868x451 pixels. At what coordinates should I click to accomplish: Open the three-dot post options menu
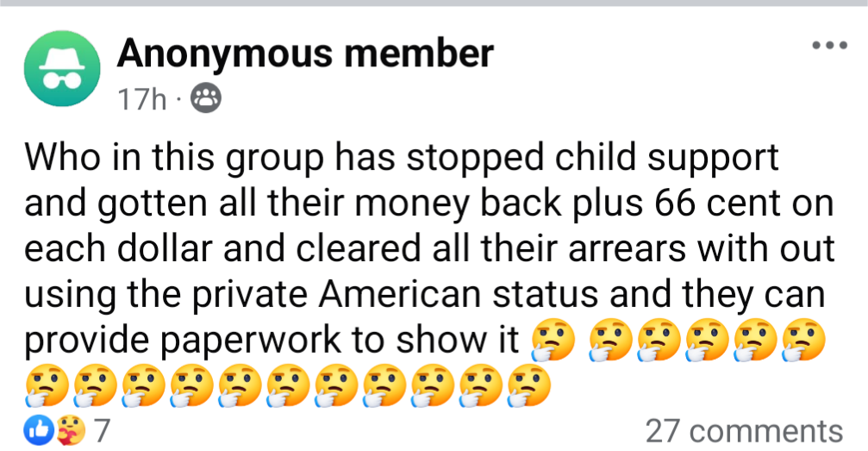point(829,46)
